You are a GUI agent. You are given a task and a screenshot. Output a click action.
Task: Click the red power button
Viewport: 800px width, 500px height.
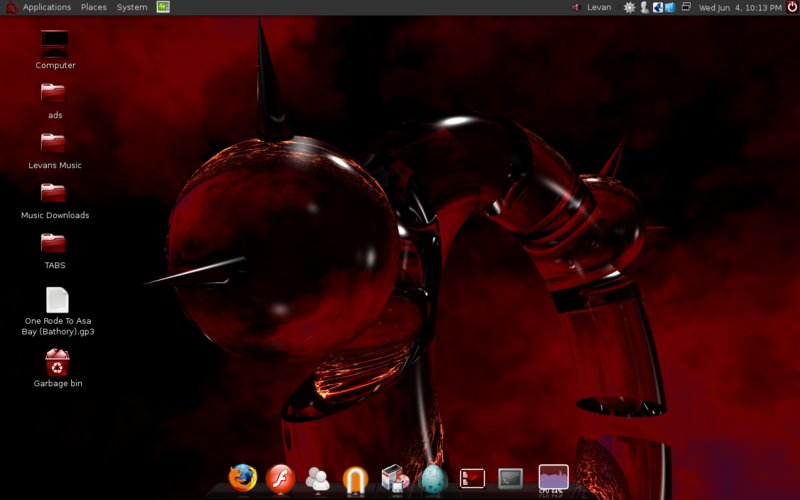792,7
